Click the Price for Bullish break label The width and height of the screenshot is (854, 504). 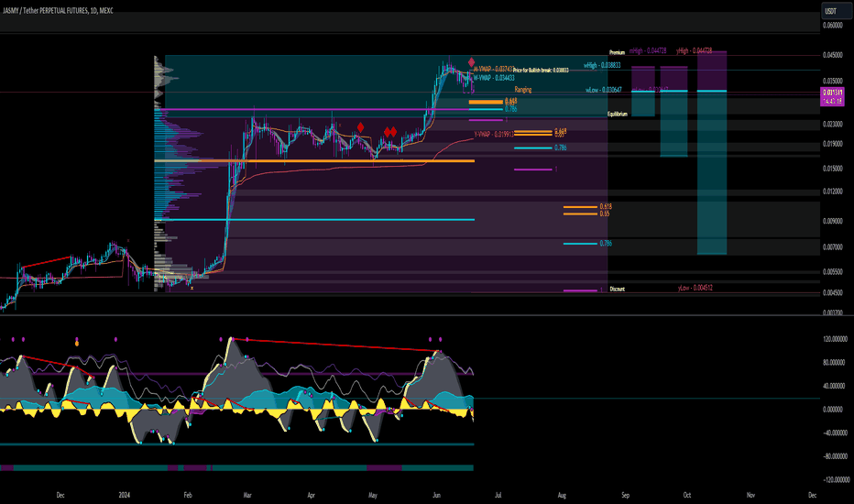541,71
